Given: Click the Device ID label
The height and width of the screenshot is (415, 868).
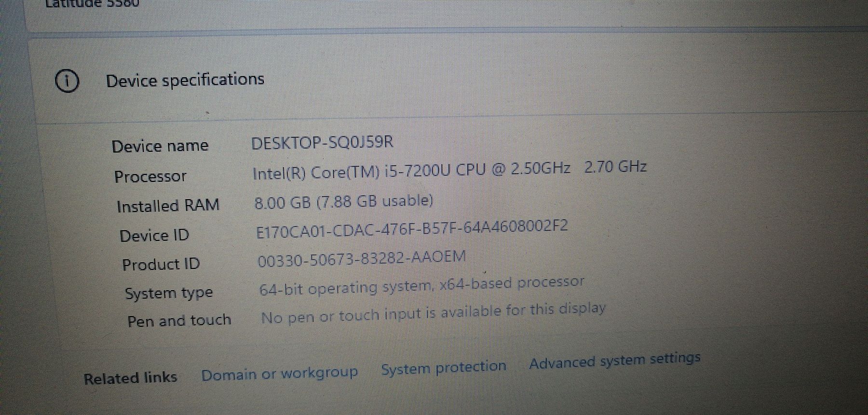Looking at the screenshot, I should pyautogui.click(x=154, y=236).
